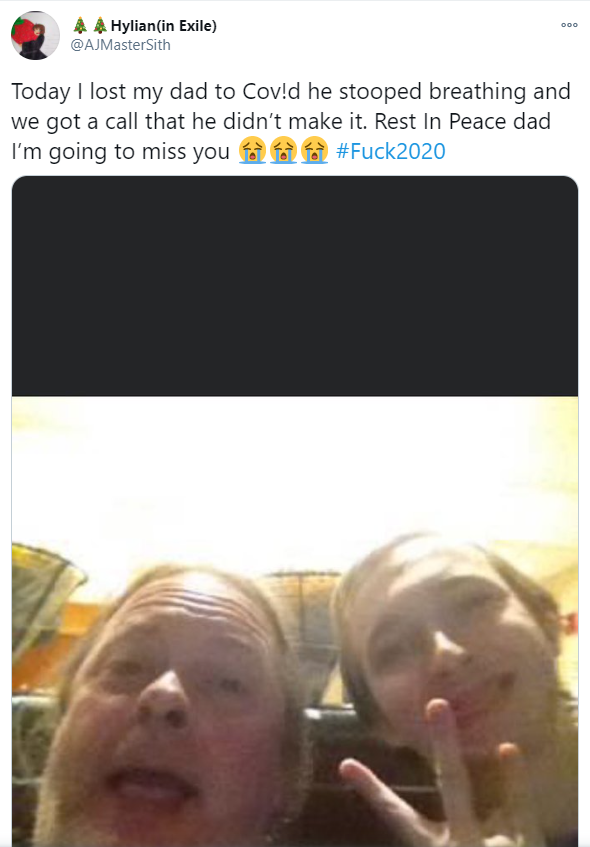Viewport: 590px width, 847px height.
Task: Open the #Fuck2020 hashtag
Action: pyautogui.click(x=391, y=151)
